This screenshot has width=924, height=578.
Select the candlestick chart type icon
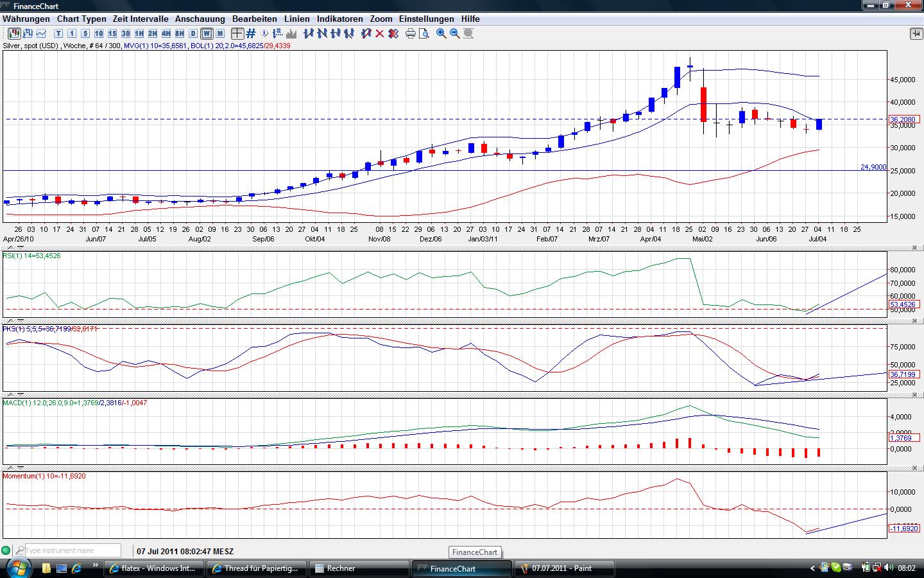[x=14, y=33]
